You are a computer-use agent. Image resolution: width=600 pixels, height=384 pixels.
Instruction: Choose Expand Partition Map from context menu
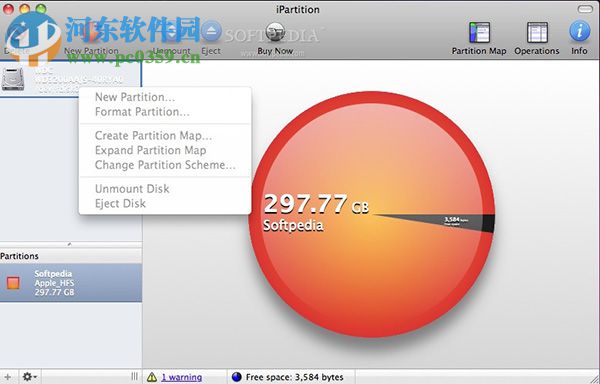150,150
